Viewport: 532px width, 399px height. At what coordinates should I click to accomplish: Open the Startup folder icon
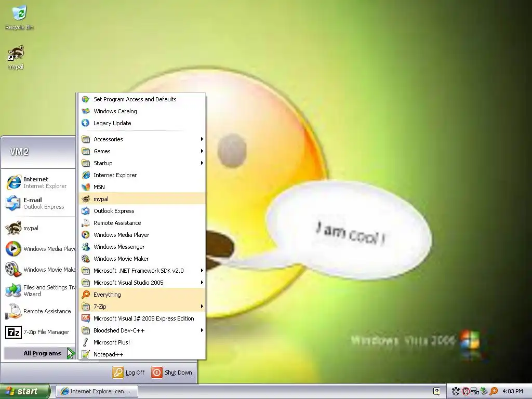[86, 163]
